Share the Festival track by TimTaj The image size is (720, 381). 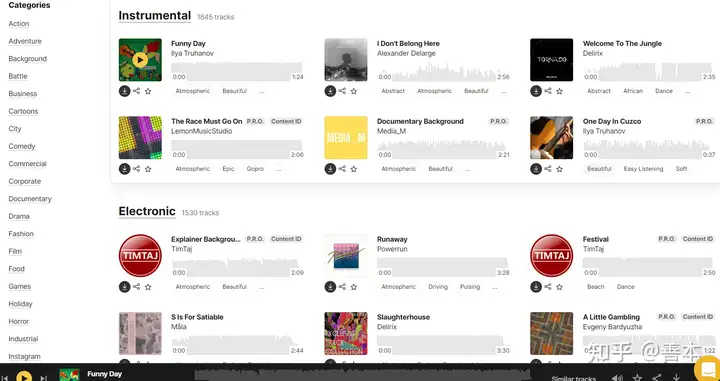(x=548, y=287)
